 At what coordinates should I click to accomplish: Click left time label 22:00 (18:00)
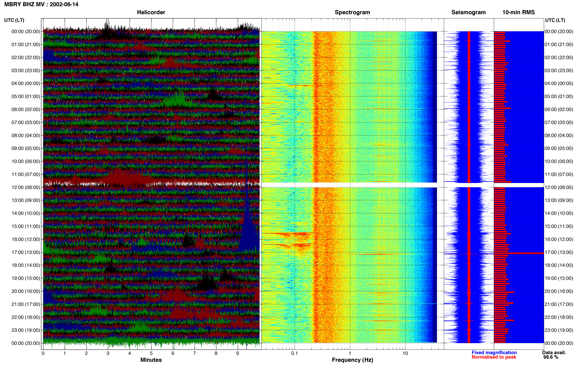(x=26, y=317)
